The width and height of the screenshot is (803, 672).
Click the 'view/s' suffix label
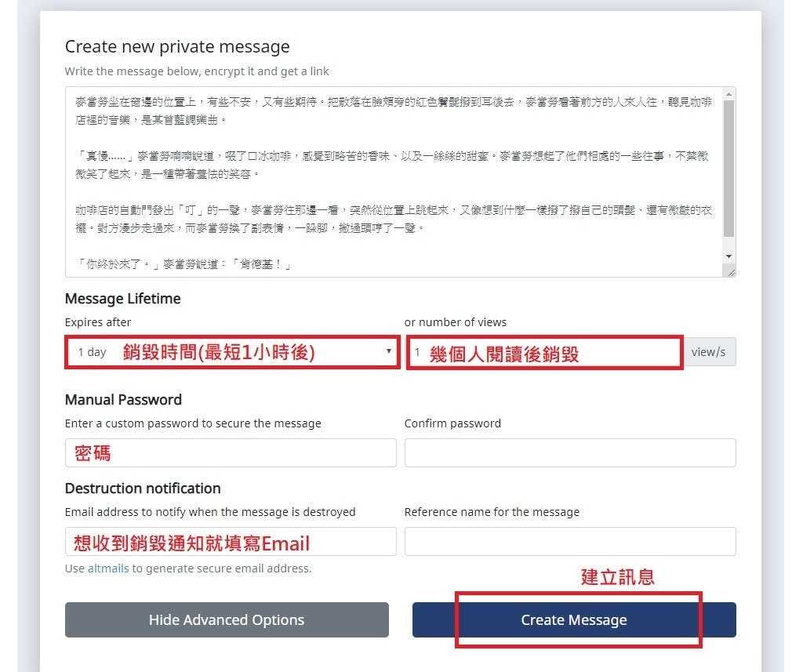tap(709, 352)
